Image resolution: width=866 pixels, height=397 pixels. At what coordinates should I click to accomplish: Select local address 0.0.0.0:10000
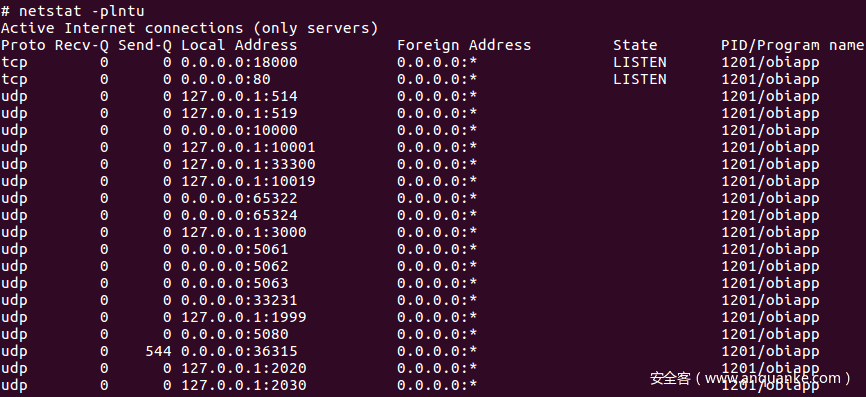coord(239,130)
